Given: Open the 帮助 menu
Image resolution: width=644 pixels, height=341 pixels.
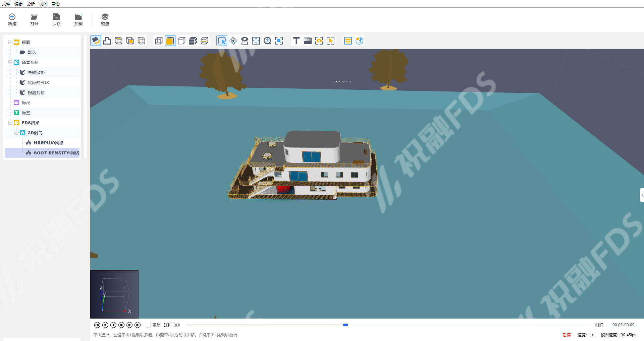Looking at the screenshot, I should pos(56,4).
